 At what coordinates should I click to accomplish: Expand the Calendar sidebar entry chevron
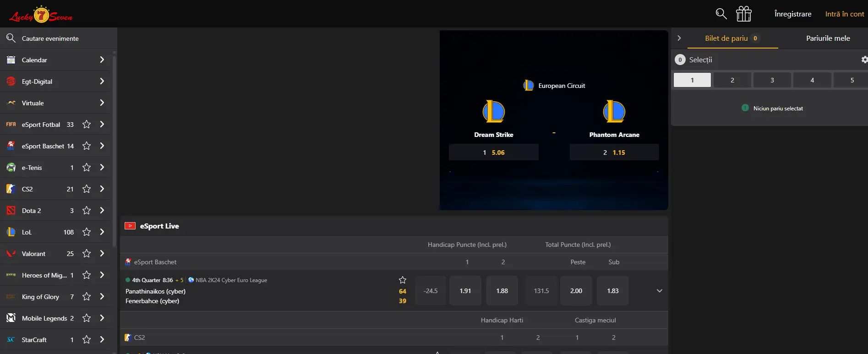pos(102,60)
